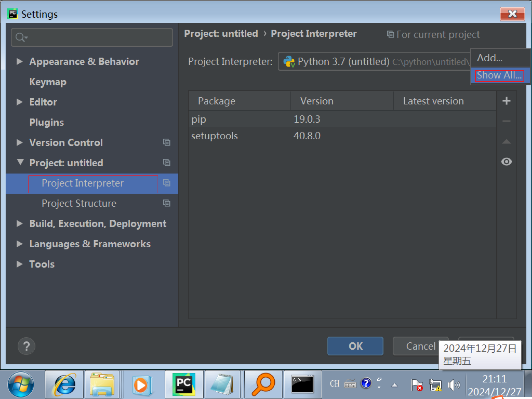
Task: Expand the Tools section
Action: (19, 264)
